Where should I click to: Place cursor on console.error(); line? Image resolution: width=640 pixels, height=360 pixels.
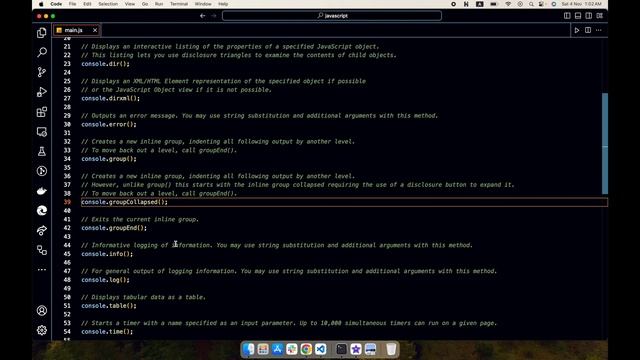point(109,124)
